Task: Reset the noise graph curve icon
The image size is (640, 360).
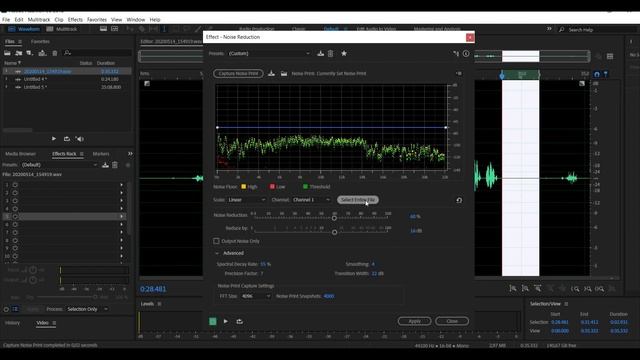Action: [459, 200]
